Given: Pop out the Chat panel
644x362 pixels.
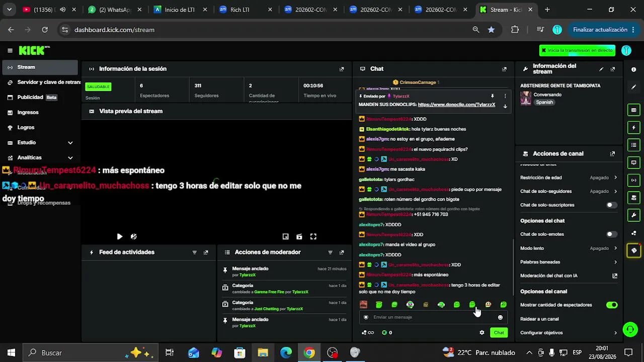Looking at the screenshot, I should (504, 69).
